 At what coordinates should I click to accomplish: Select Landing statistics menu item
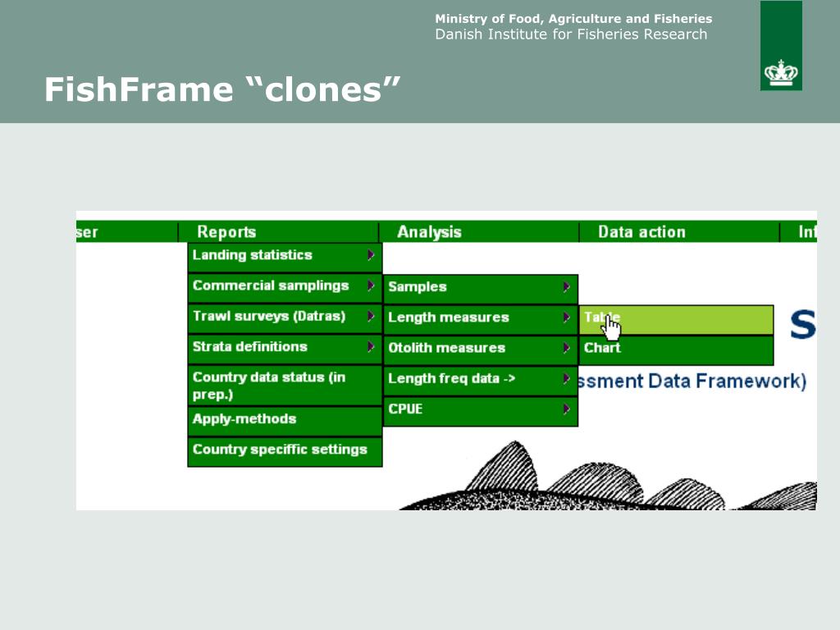point(285,258)
